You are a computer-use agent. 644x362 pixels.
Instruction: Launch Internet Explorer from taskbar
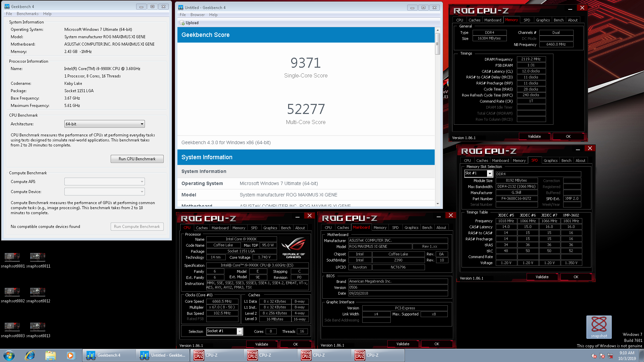click(x=30, y=355)
